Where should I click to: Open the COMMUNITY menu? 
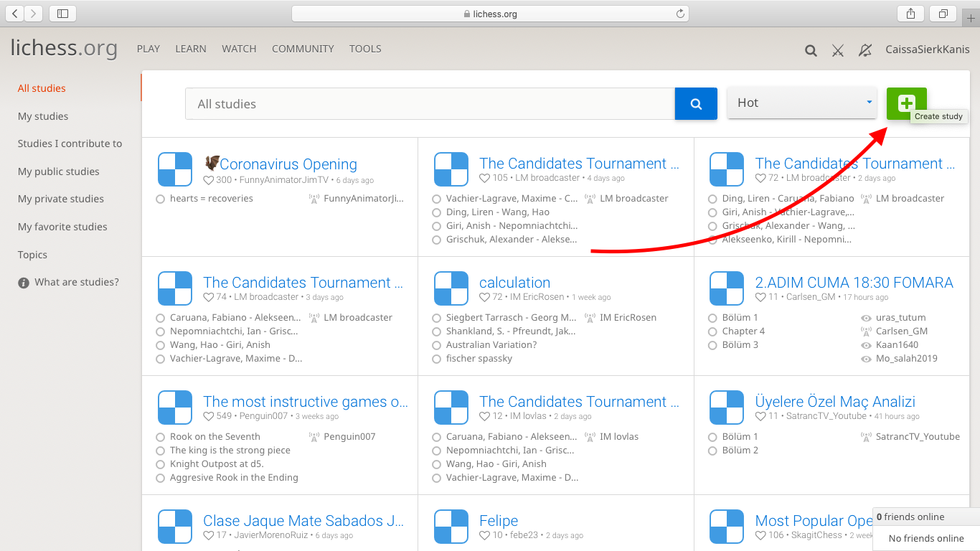pyautogui.click(x=303, y=49)
